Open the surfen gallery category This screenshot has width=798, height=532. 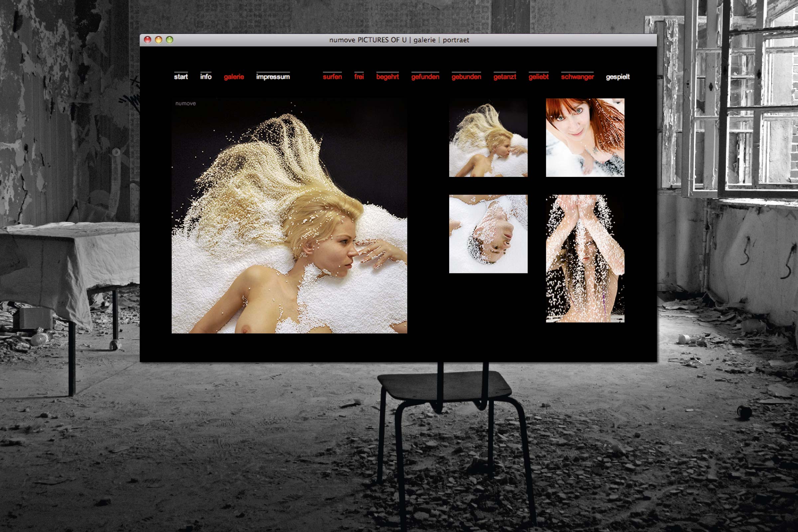tap(332, 77)
